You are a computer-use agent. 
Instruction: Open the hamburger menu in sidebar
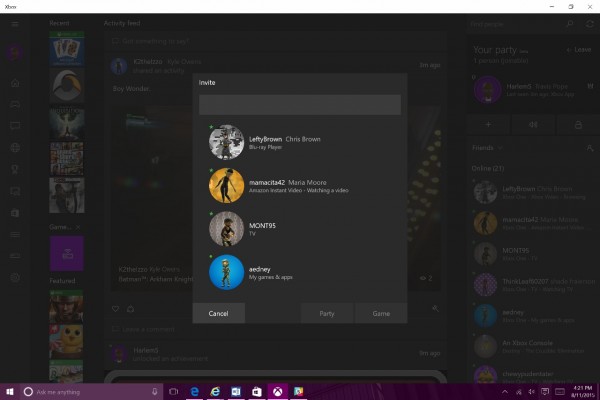pos(15,24)
